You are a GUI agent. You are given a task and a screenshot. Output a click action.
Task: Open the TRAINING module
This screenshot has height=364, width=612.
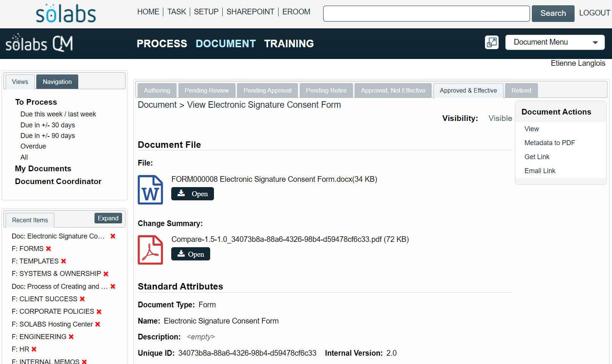coord(289,43)
